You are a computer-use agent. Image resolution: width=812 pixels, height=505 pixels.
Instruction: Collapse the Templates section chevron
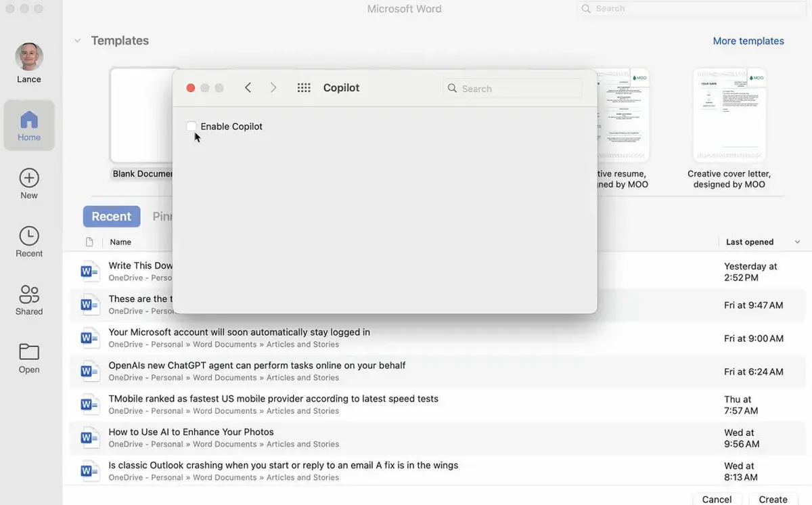[x=77, y=41]
